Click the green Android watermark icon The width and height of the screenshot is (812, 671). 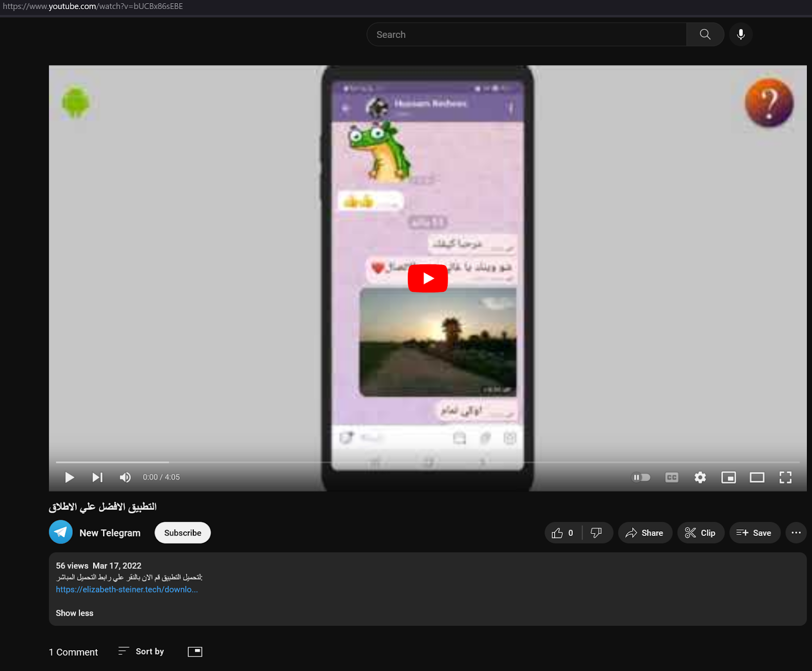point(75,102)
